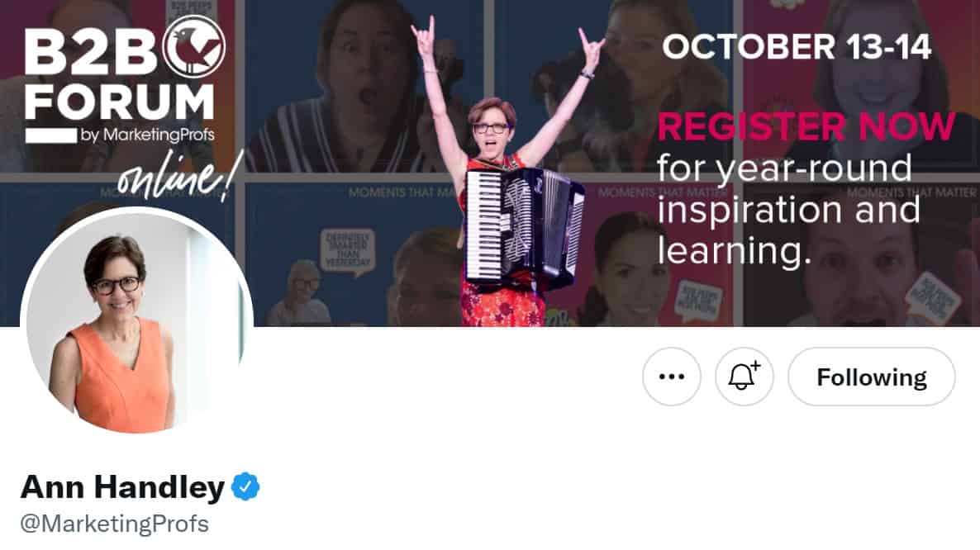This screenshot has height=550, width=980.
Task: Click the OCTOBER 13-14 date text
Action: pyautogui.click(x=797, y=47)
